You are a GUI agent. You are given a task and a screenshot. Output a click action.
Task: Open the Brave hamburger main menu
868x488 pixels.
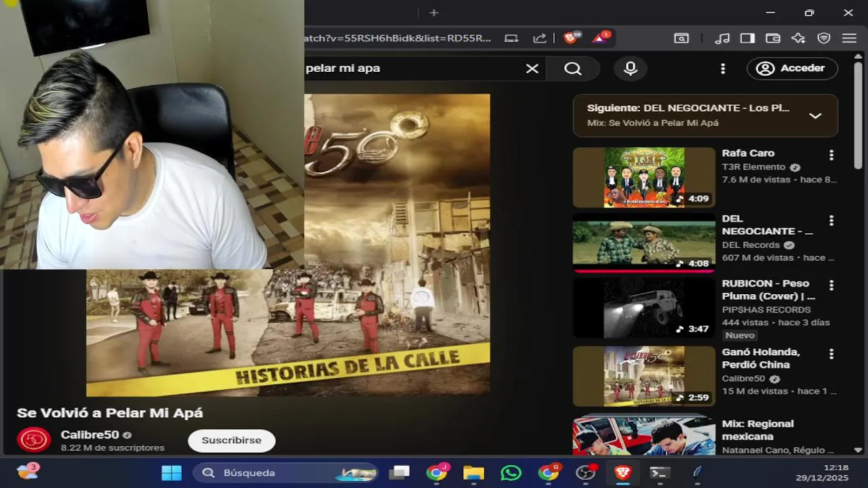click(x=849, y=39)
